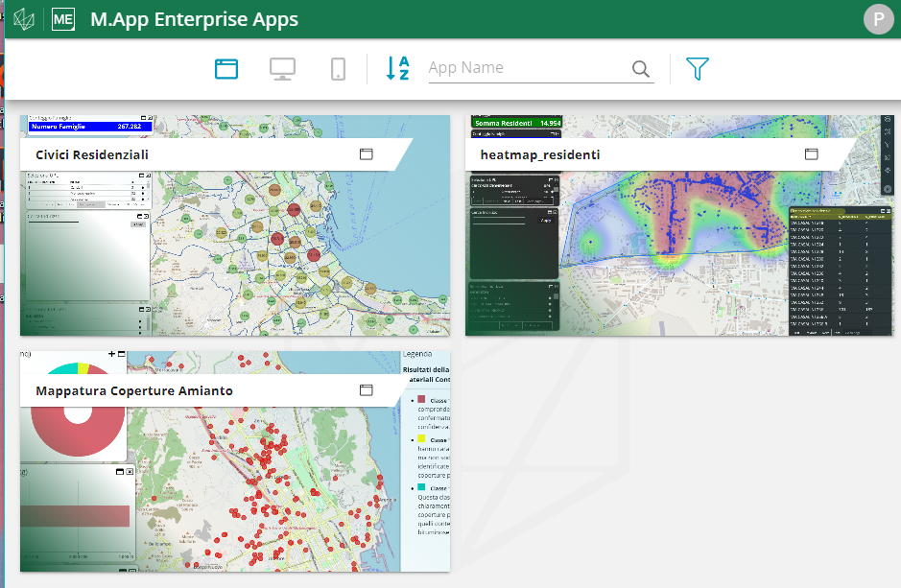Open the Civici Residenziali app
901x588 pixels.
(235, 225)
